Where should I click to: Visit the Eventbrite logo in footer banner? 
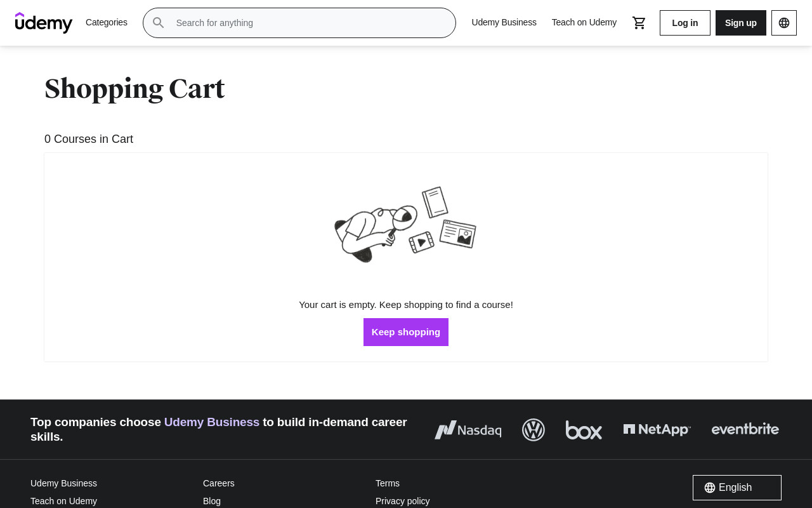pyautogui.click(x=745, y=429)
